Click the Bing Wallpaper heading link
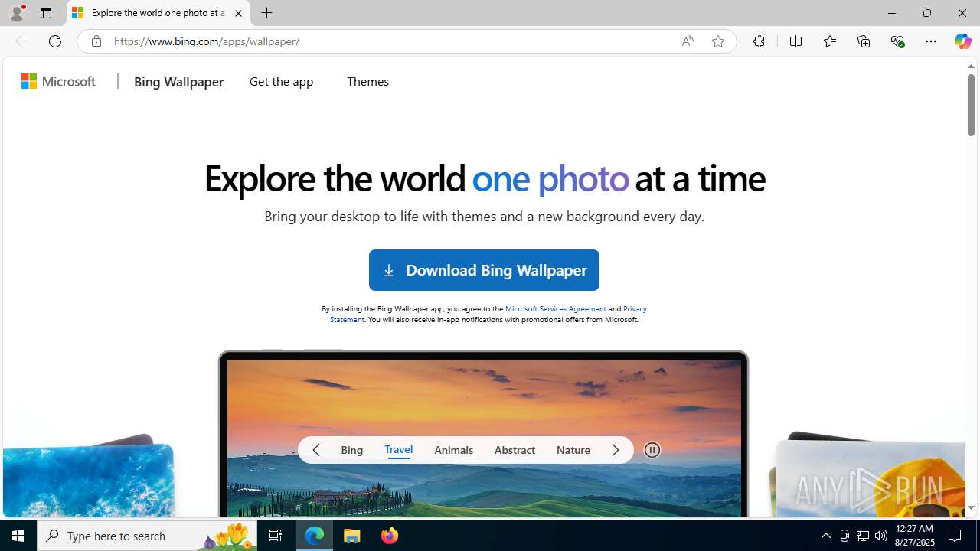 click(x=178, y=81)
